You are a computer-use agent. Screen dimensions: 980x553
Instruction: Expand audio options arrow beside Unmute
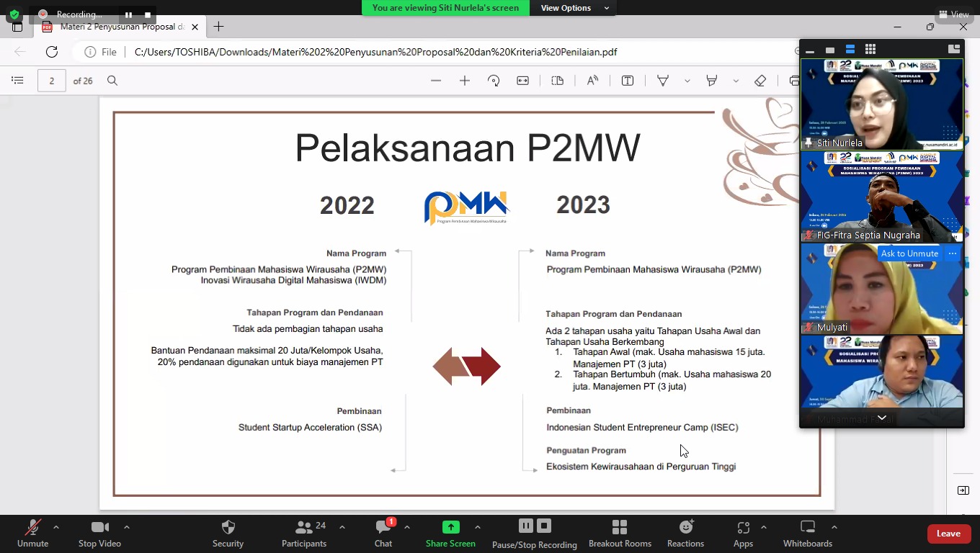(56, 527)
